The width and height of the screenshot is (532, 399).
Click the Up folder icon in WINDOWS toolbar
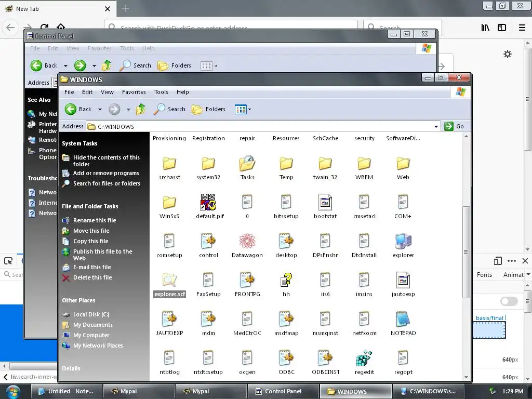tap(141, 109)
